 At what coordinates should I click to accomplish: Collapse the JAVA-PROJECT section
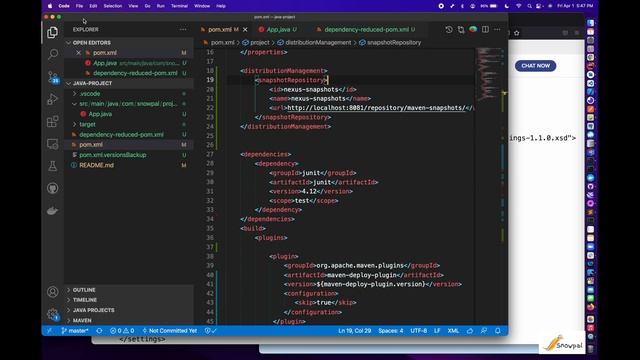click(x=129, y=83)
